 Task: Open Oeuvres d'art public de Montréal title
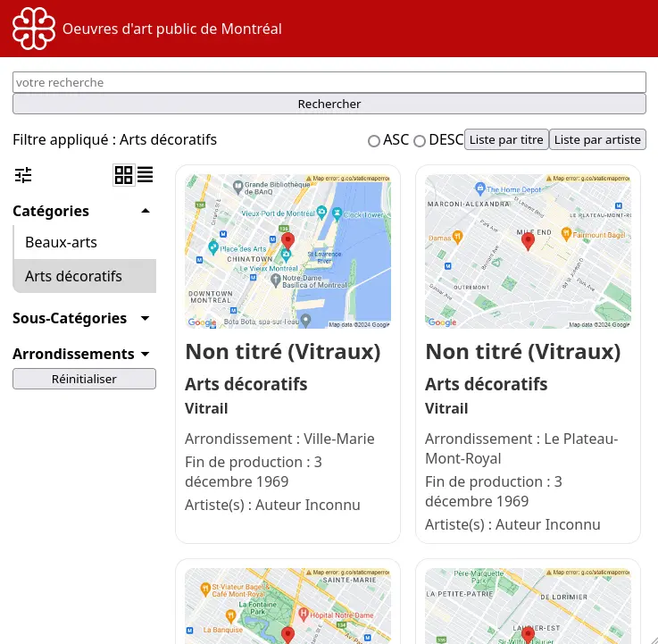tap(172, 29)
